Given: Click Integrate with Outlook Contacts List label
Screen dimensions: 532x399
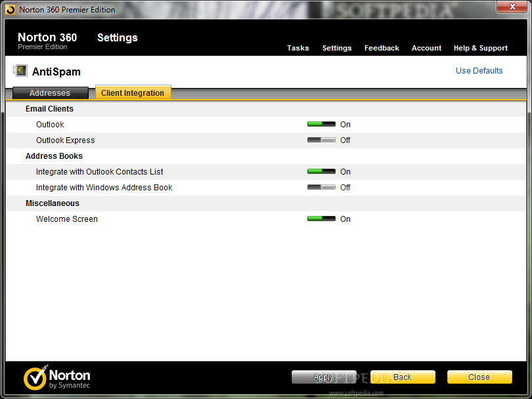Looking at the screenshot, I should (x=99, y=172).
